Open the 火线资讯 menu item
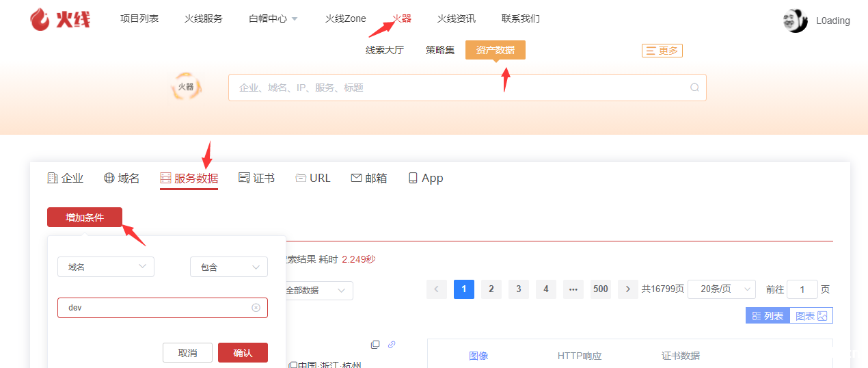This screenshot has width=868, height=368. 456,19
